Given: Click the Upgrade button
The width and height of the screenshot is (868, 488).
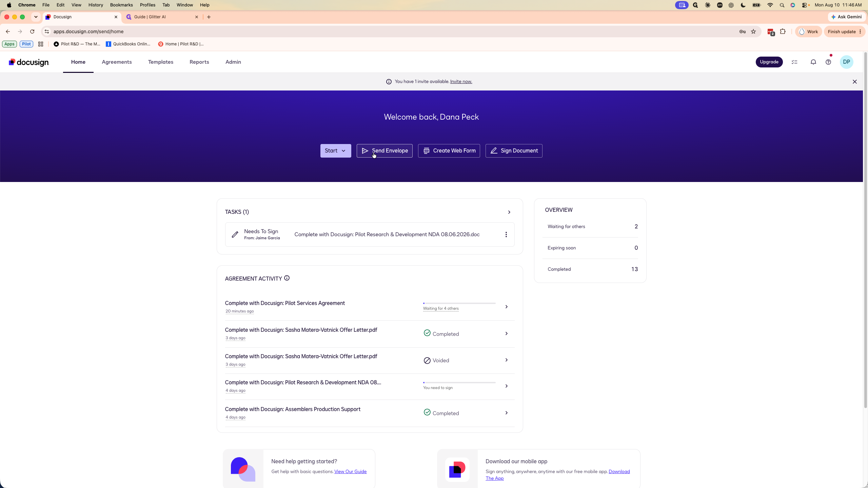Looking at the screenshot, I should [769, 62].
